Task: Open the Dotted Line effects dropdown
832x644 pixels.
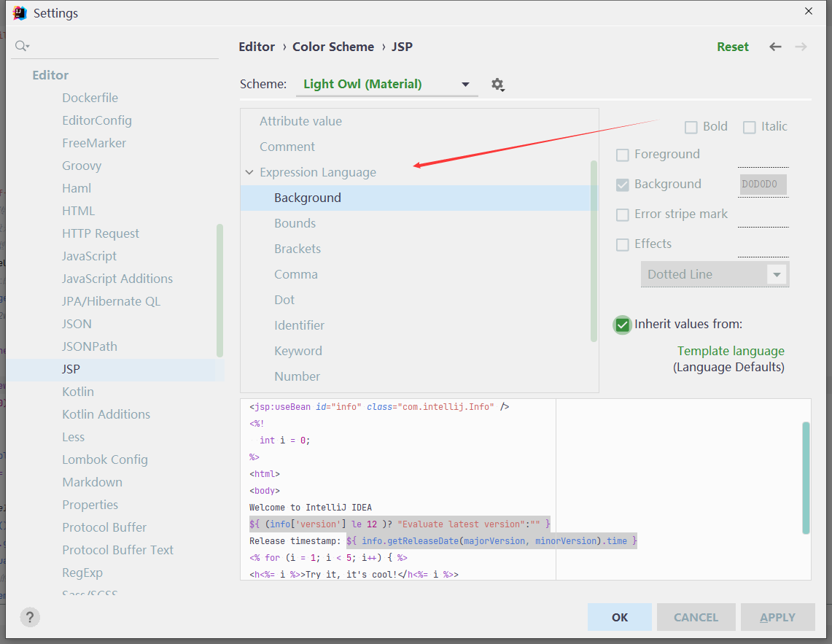Action: click(x=715, y=274)
